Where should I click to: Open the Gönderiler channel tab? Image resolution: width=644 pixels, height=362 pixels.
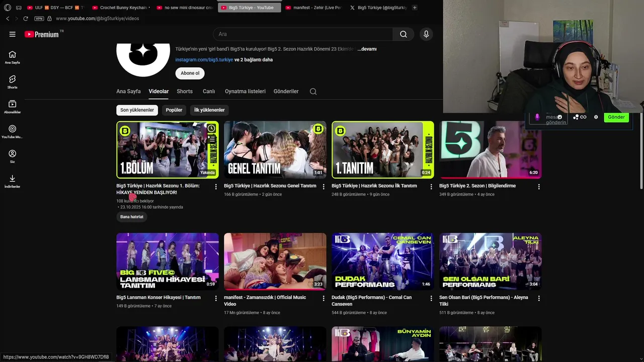pos(286,92)
